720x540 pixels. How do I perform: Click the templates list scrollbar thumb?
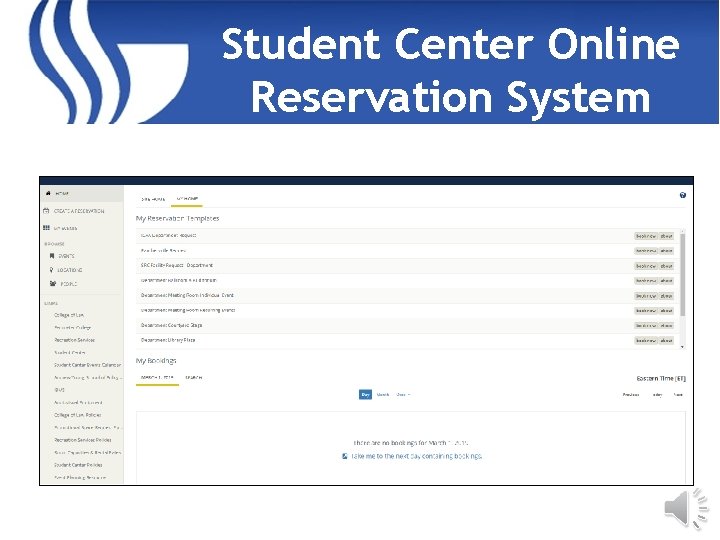point(682,274)
